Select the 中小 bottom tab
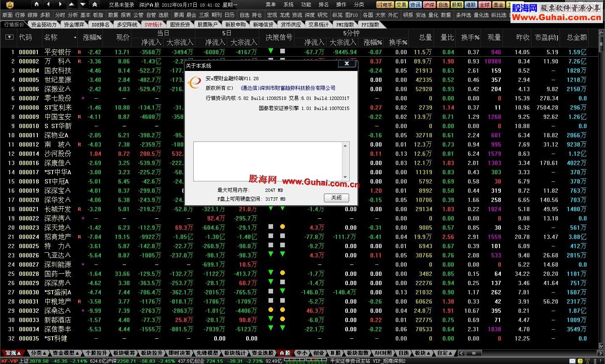Screen dimensions: 605x364 click(302, 353)
